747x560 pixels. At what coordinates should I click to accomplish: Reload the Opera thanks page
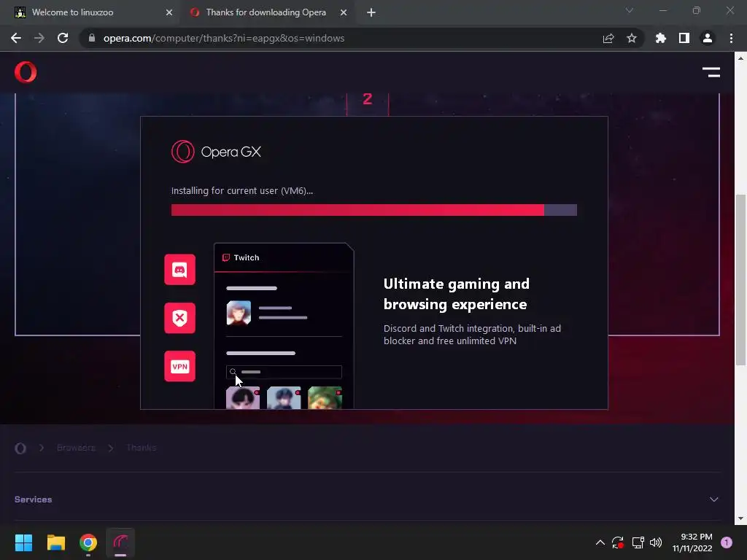(63, 38)
